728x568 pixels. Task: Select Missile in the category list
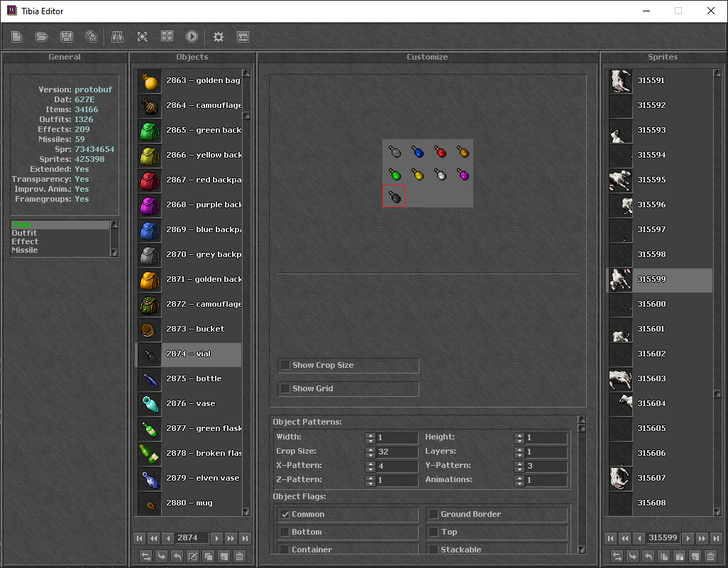click(60, 250)
